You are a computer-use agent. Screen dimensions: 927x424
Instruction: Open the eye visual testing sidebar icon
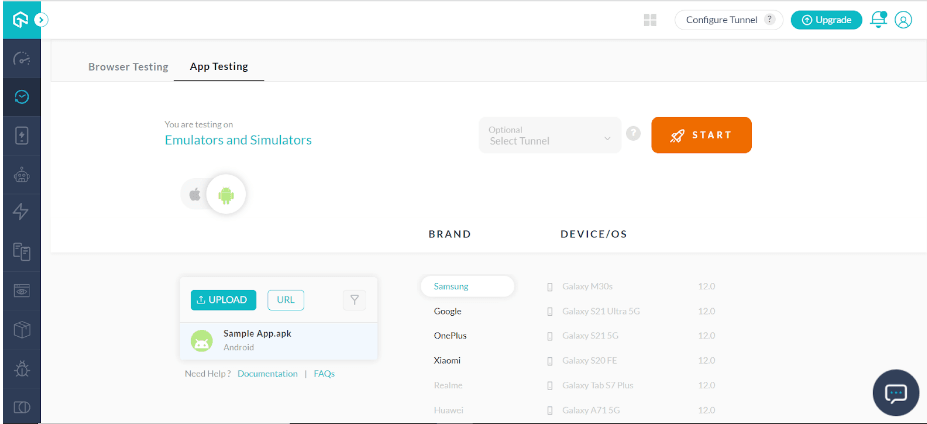(x=21, y=290)
